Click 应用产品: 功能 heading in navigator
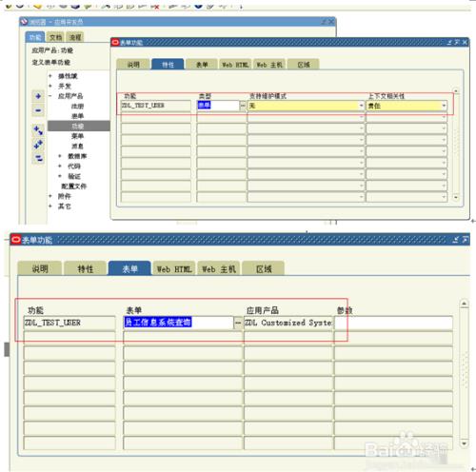This screenshot has width=476, height=472. [52, 50]
